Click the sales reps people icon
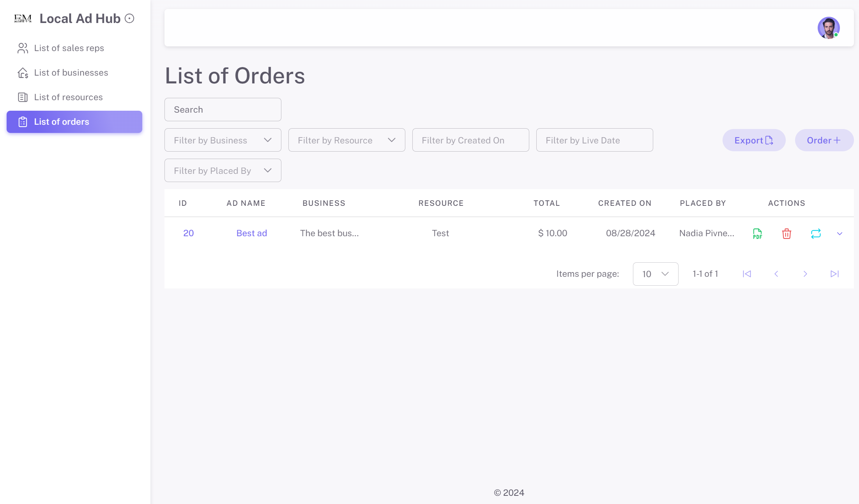This screenshot has width=859, height=504. tap(23, 48)
